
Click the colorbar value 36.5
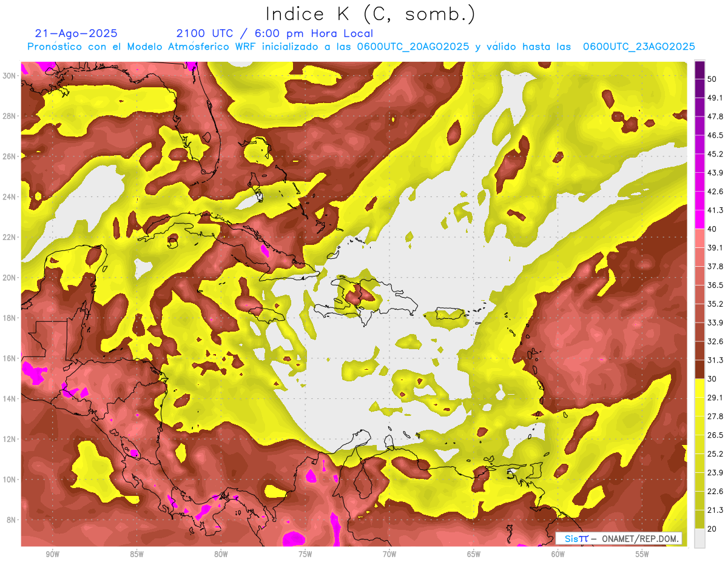(x=715, y=285)
